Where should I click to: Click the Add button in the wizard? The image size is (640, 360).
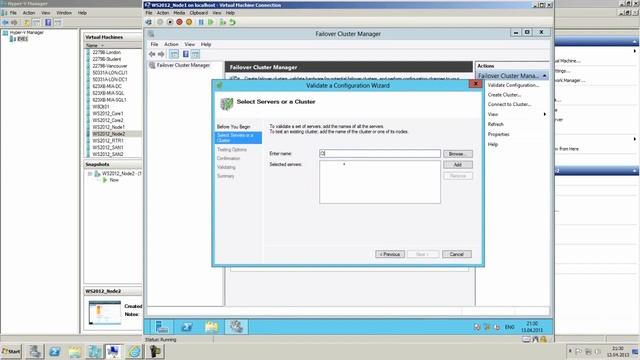458,164
